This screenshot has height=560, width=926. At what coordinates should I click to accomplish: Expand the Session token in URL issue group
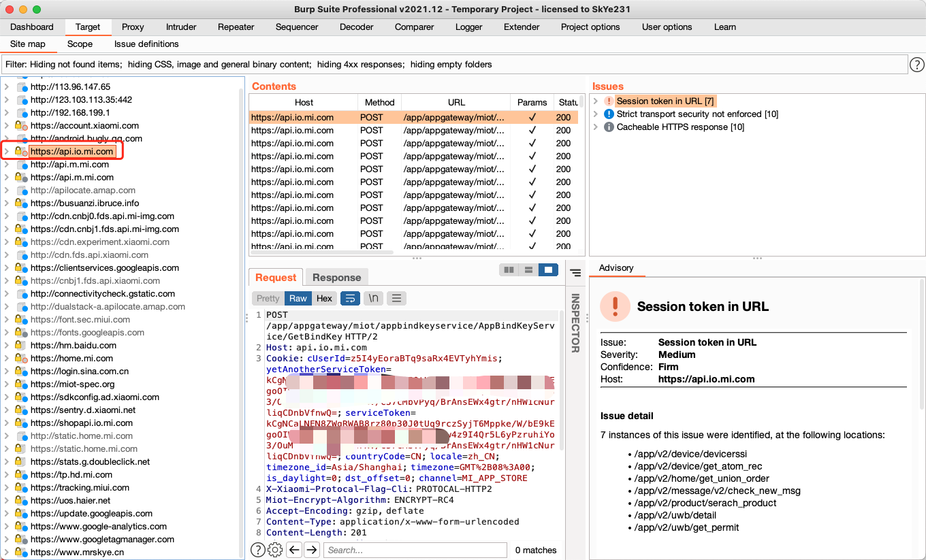pos(596,101)
